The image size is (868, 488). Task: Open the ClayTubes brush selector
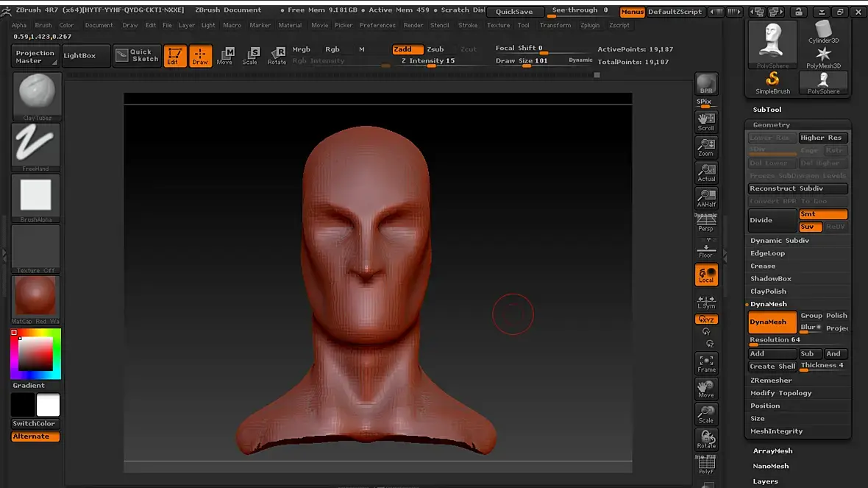pos(37,95)
